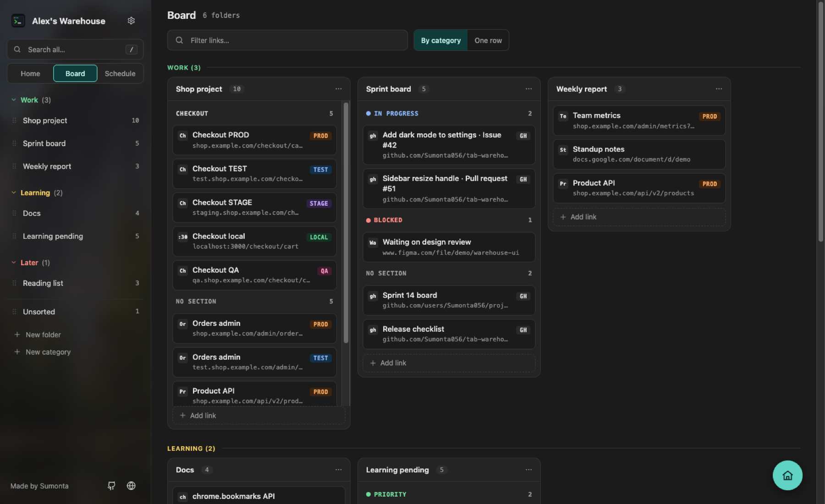
Task: Collapse the Later category in sidebar
Action: (x=14, y=263)
